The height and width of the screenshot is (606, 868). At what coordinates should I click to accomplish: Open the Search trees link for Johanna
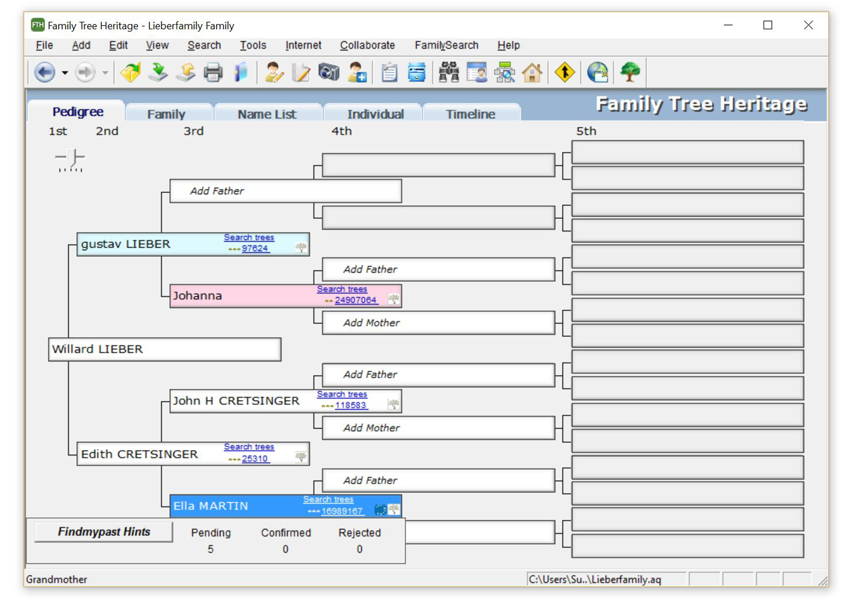click(342, 289)
